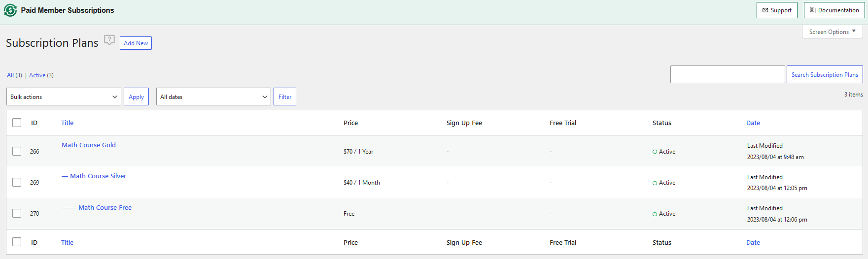Open the help question-mark icon beside Subscription Plans

coord(109,40)
